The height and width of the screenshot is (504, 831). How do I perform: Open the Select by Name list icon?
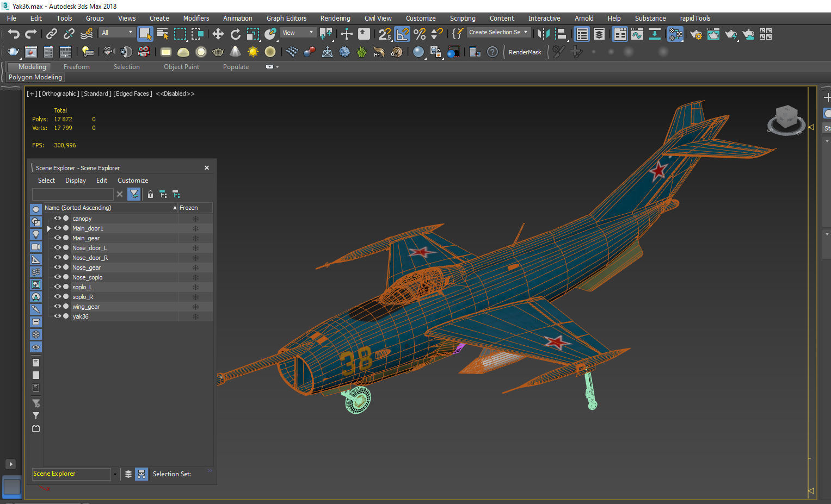pos(162,34)
